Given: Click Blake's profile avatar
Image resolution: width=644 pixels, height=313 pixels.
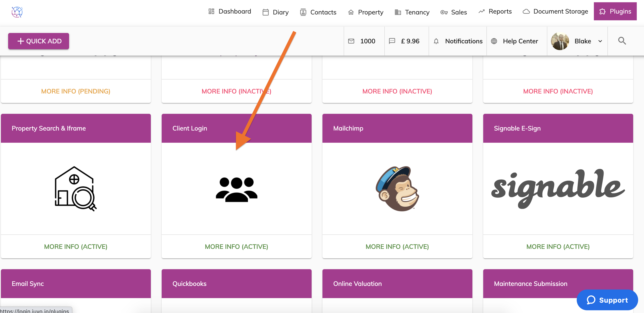Looking at the screenshot, I should [560, 41].
